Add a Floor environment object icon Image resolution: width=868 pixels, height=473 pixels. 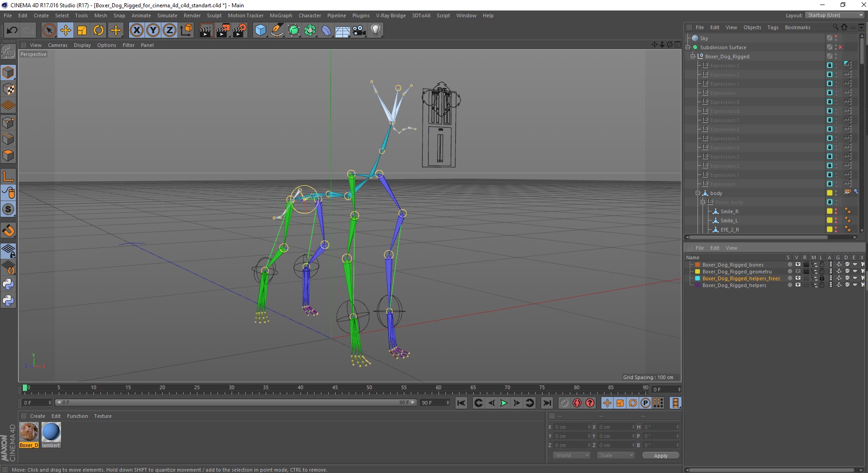[343, 31]
